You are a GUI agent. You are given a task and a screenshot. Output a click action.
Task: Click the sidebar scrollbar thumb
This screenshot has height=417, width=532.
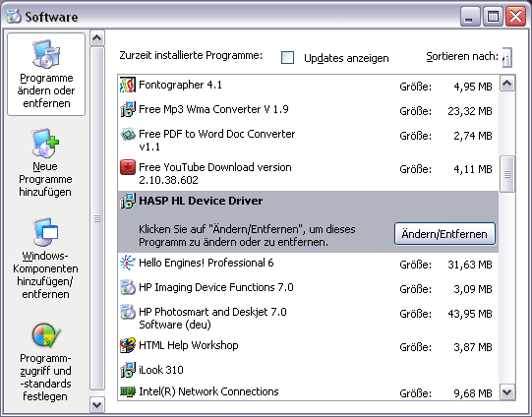(x=97, y=219)
